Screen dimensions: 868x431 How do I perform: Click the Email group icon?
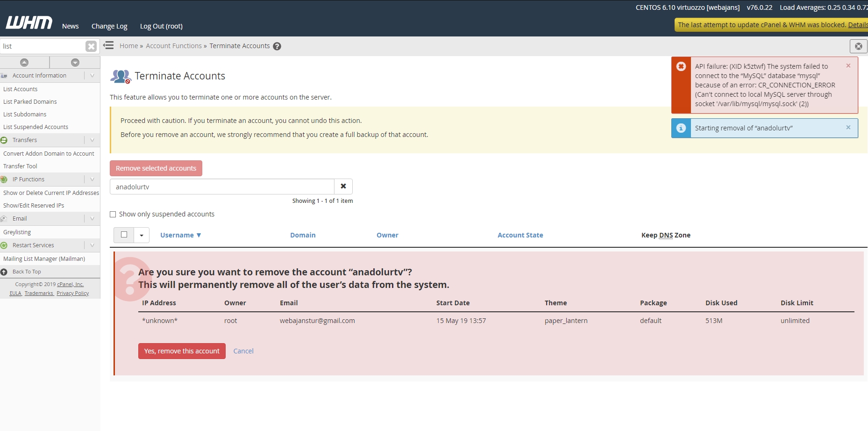[4, 219]
